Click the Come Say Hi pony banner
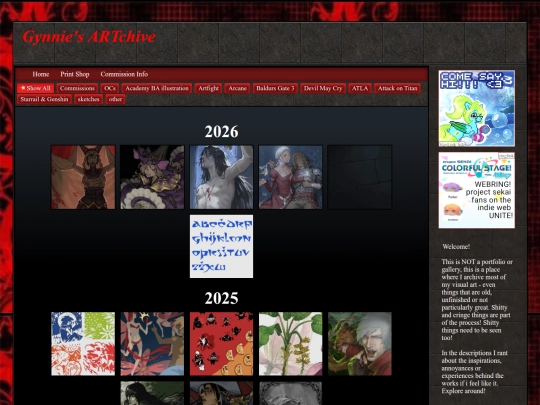Viewport: 540px width, 405px height. [477, 108]
